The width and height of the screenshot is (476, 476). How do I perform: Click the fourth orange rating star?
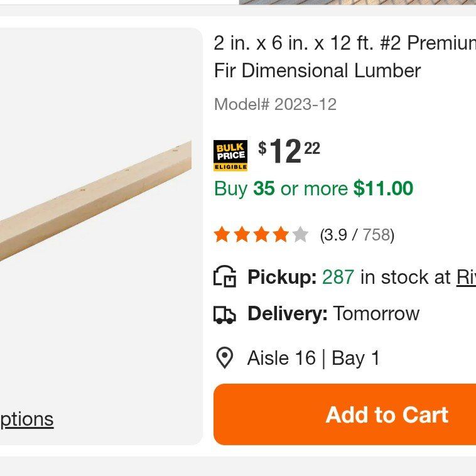click(281, 235)
